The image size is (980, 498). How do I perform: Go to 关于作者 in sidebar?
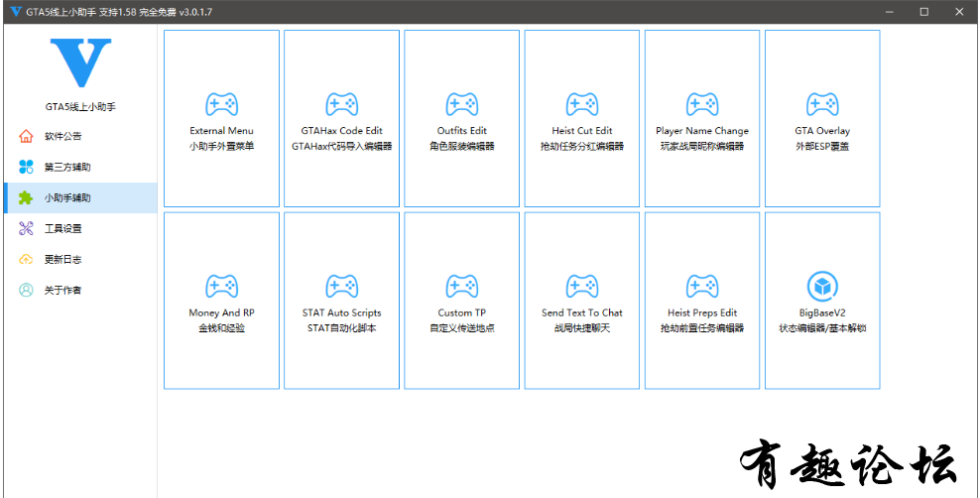tap(80, 290)
